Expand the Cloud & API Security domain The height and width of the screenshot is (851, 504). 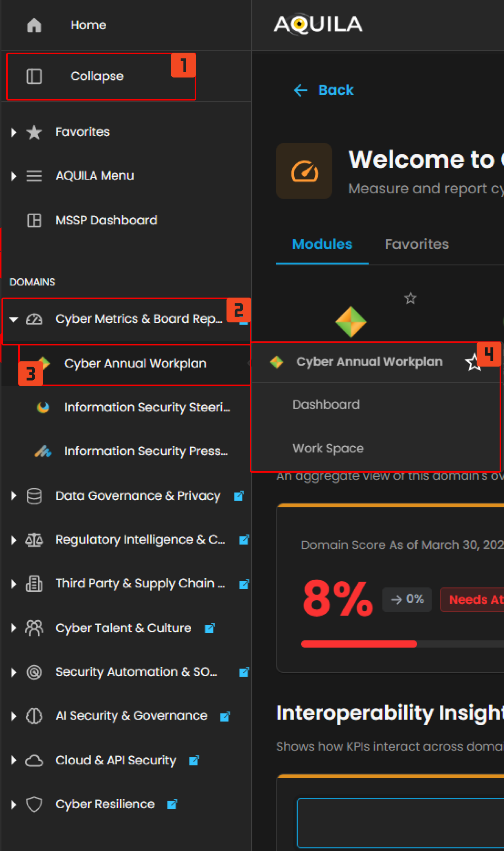pyautogui.click(x=14, y=761)
